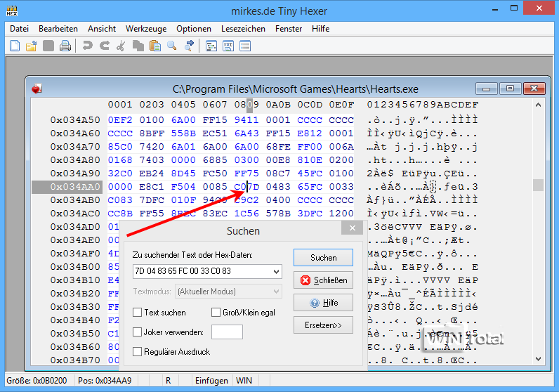Open the Hilfe menu
This screenshot has height=392, width=559.
pyautogui.click(x=320, y=29)
